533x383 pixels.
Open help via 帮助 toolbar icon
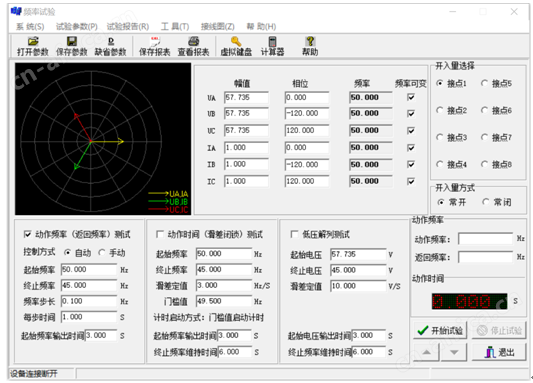310,46
